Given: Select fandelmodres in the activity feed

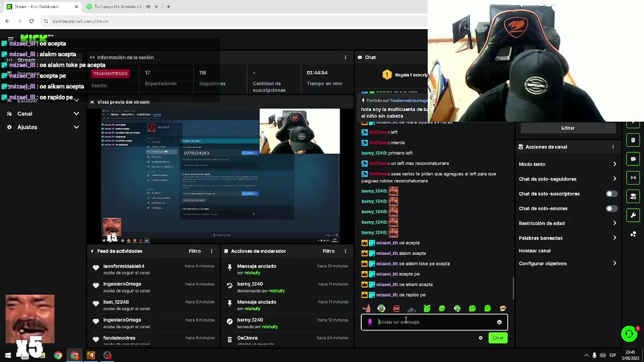Looking at the screenshot, I should click(x=119, y=338).
